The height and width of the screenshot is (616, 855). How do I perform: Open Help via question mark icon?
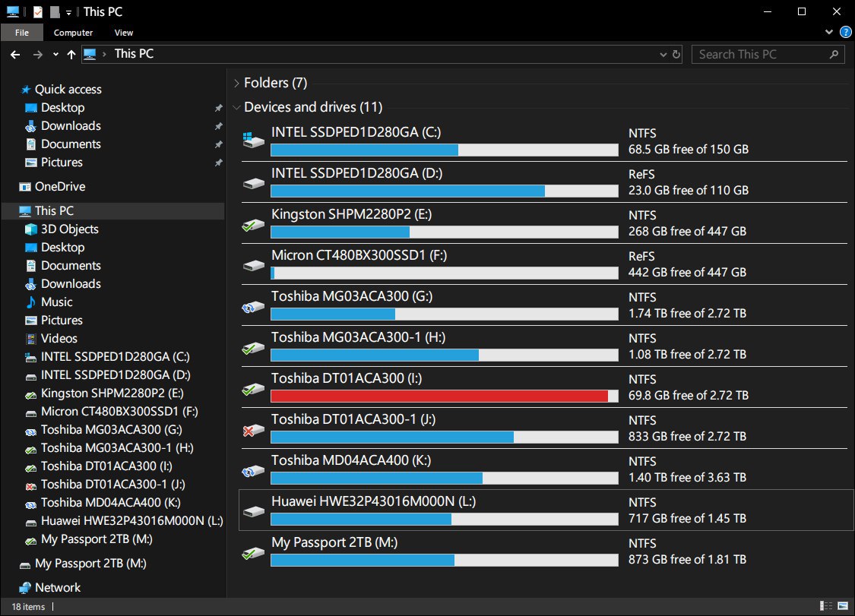click(845, 32)
